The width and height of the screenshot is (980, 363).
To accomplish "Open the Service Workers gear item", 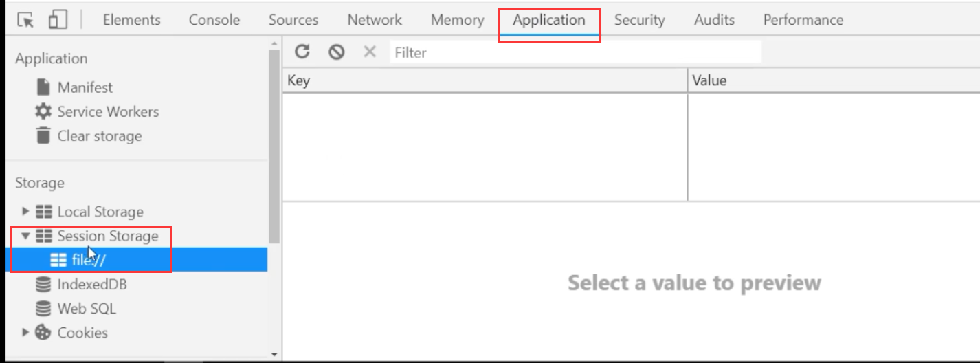I will [x=107, y=111].
